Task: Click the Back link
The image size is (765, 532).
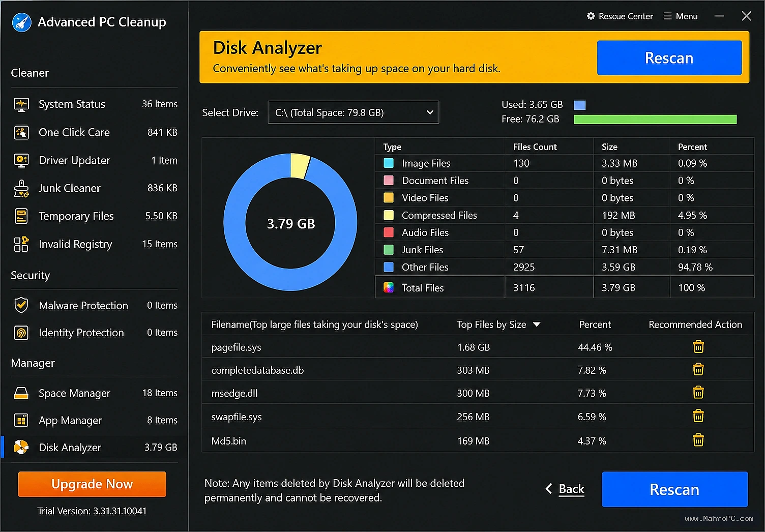Action: coord(572,489)
